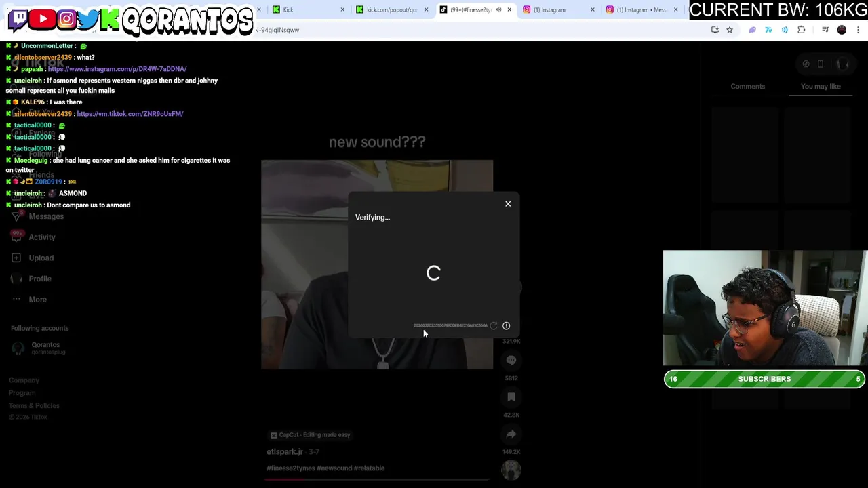Screen dimensions: 868x488
Task: Click the install app icon in address bar
Action: [x=715, y=30]
